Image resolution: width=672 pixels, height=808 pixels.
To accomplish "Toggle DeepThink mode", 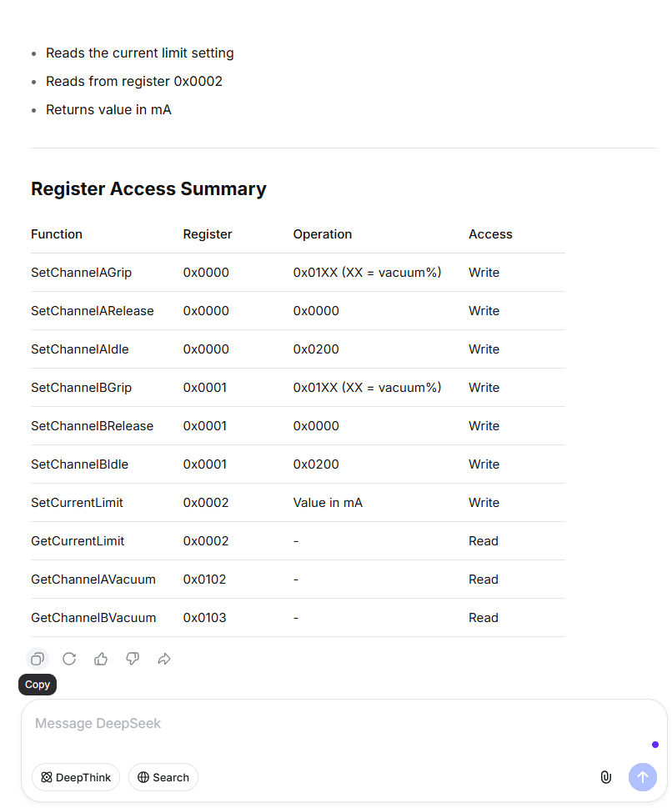I will pyautogui.click(x=76, y=777).
